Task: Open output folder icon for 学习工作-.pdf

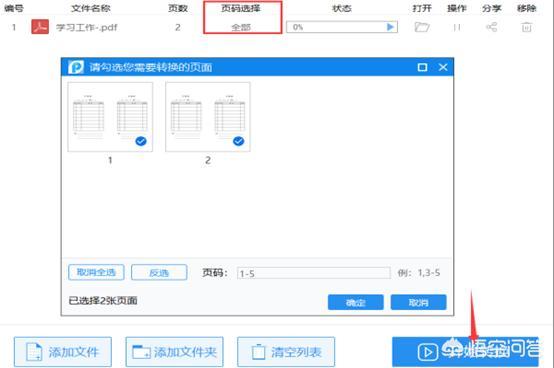Action: click(x=422, y=27)
